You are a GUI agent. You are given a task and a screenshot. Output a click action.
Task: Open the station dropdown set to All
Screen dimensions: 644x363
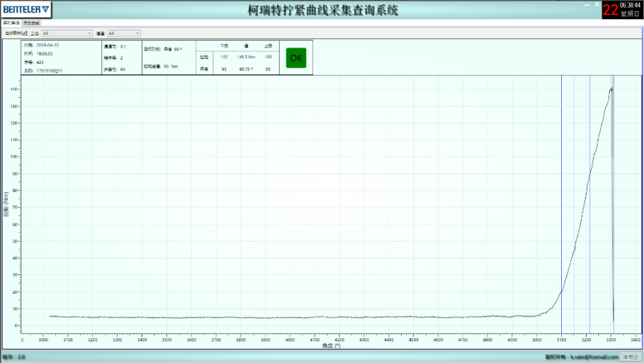67,33
